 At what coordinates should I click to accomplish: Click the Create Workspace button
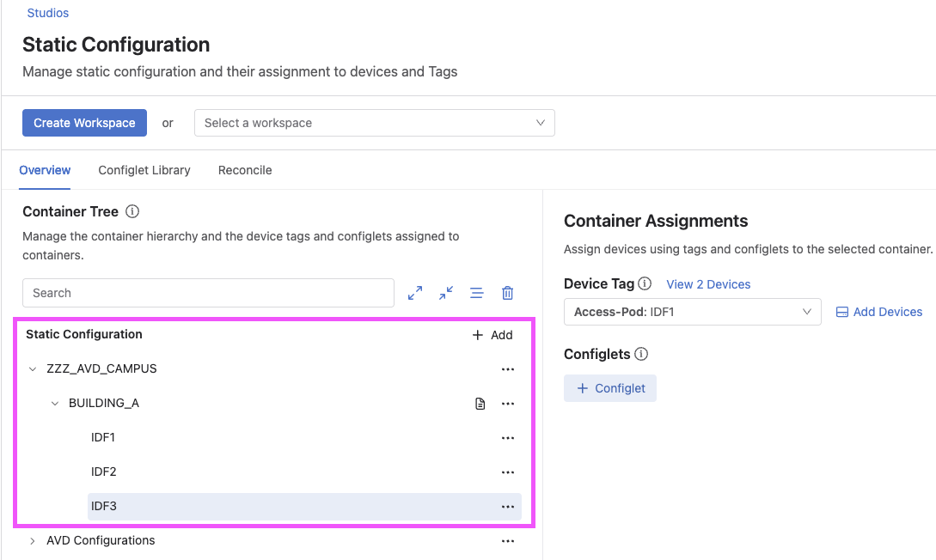pos(84,123)
